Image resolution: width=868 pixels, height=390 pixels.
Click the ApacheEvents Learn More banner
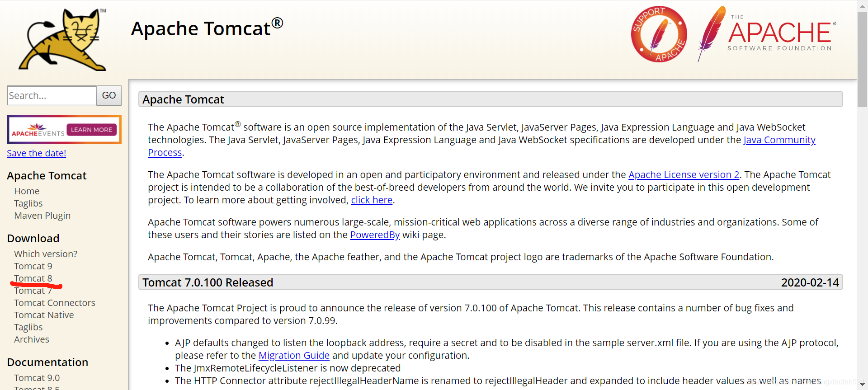coord(64,130)
